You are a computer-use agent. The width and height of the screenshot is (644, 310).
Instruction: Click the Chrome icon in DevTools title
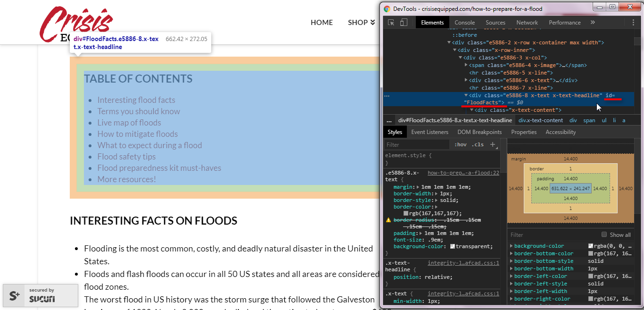pos(387,8)
